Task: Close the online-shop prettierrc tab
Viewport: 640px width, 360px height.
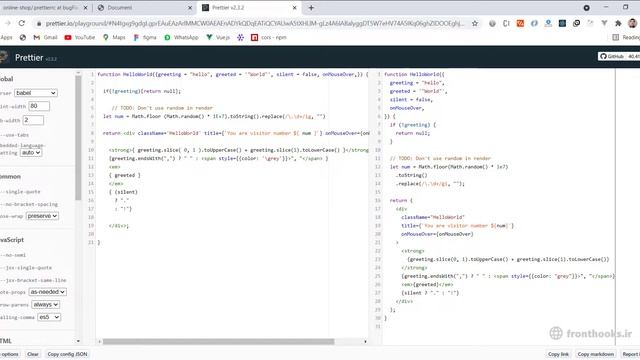Action: point(85,8)
